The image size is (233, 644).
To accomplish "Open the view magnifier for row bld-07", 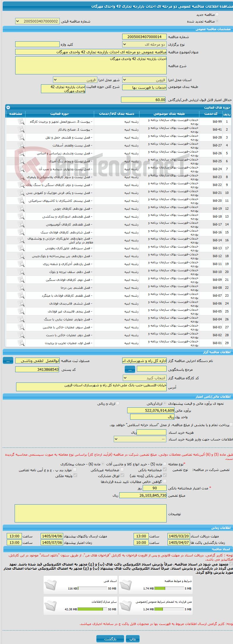I will click(x=21, y=295).
